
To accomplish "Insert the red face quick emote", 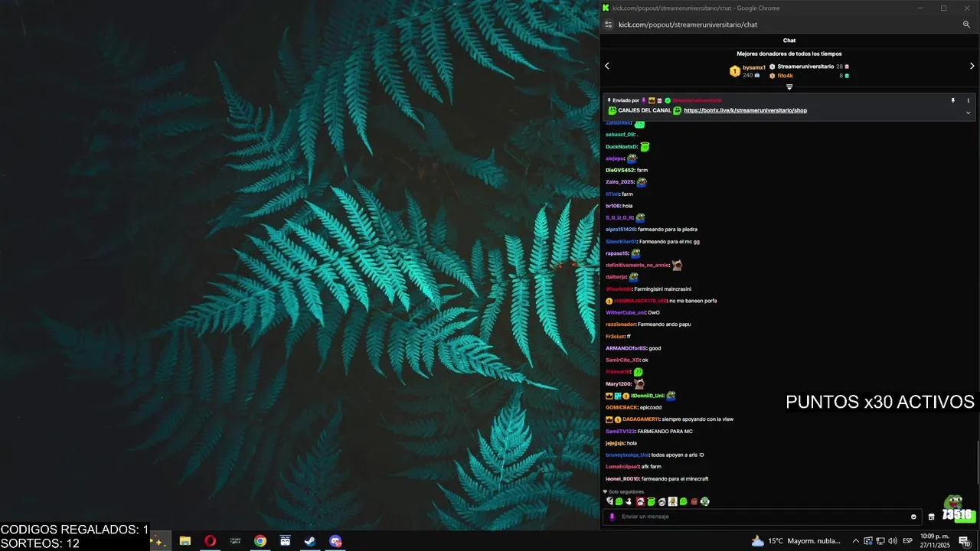I will click(x=641, y=501).
